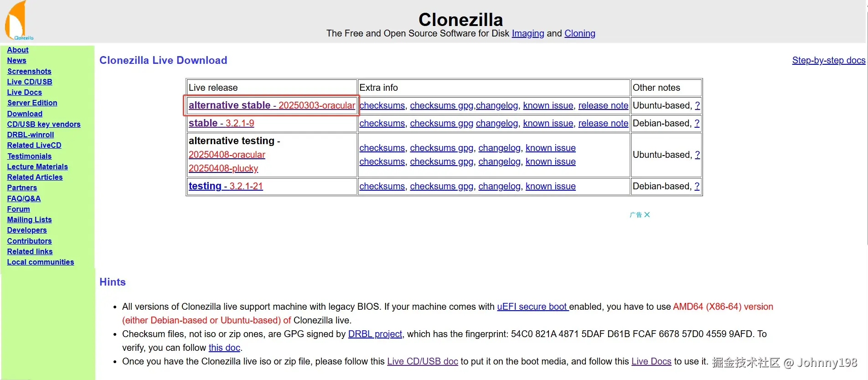Open Testimonials in the sidebar

[x=30, y=156]
